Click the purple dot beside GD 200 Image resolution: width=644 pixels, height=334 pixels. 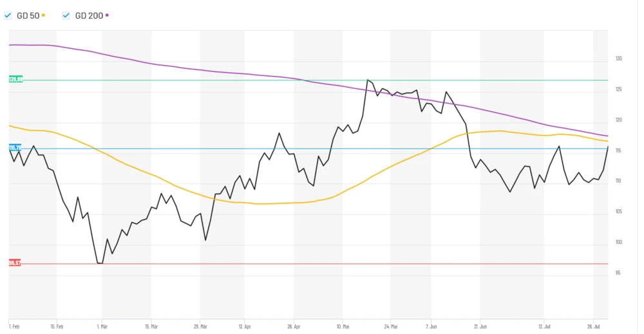[107, 15]
